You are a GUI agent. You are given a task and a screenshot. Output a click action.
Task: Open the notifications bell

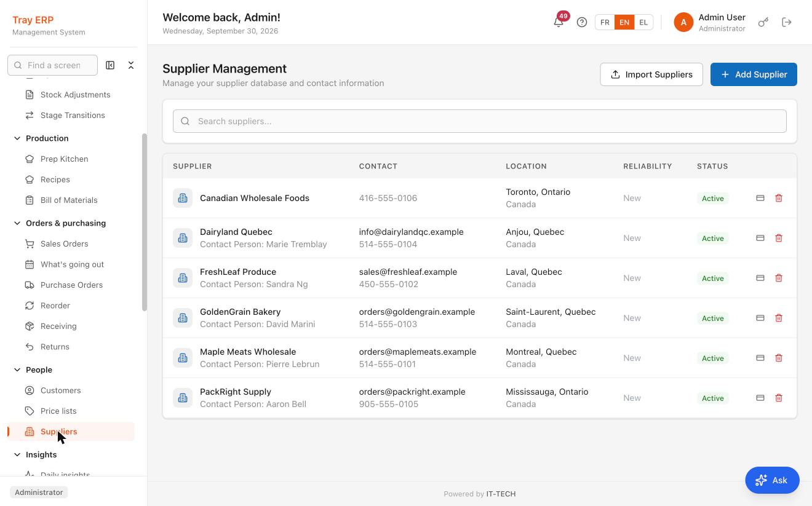tap(559, 22)
